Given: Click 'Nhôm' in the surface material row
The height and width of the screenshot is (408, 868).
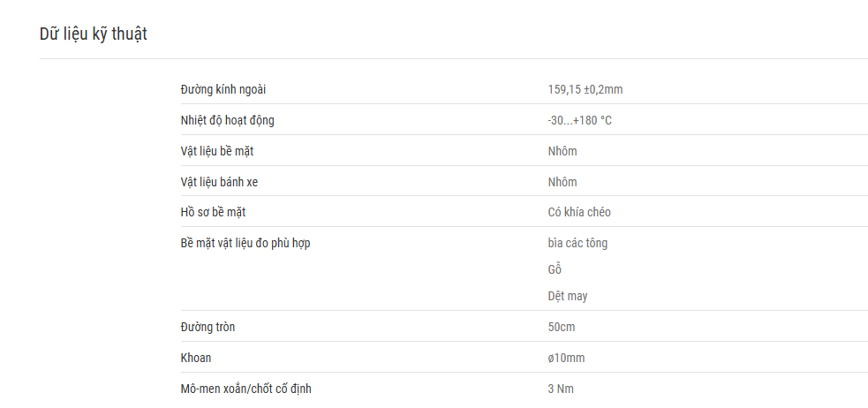Looking at the screenshot, I should [x=562, y=151].
